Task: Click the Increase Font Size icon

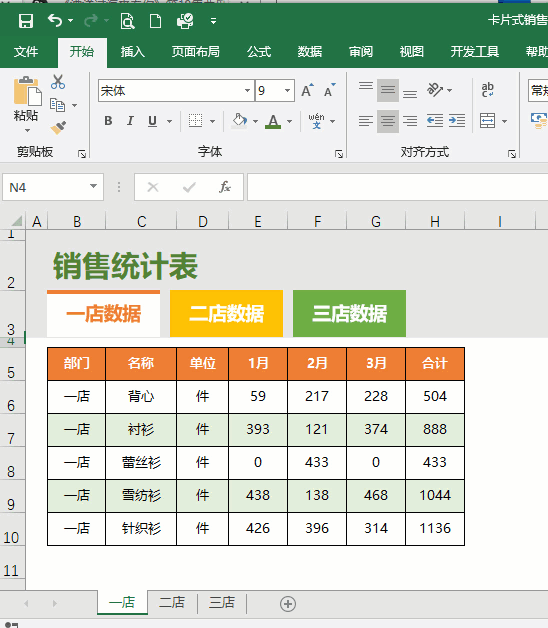Action: pos(307,91)
